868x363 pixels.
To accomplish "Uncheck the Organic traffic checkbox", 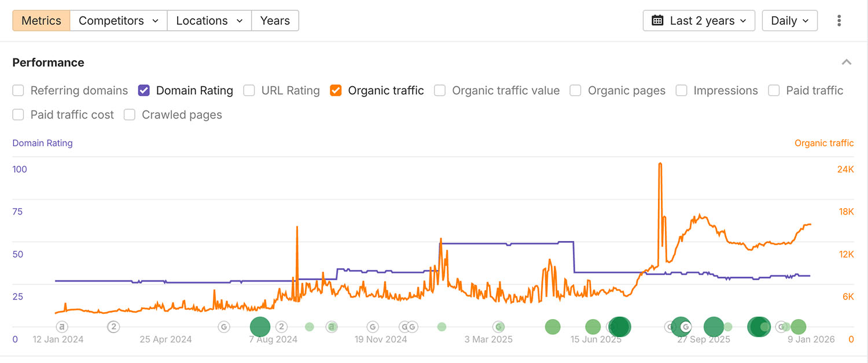I will (x=336, y=91).
